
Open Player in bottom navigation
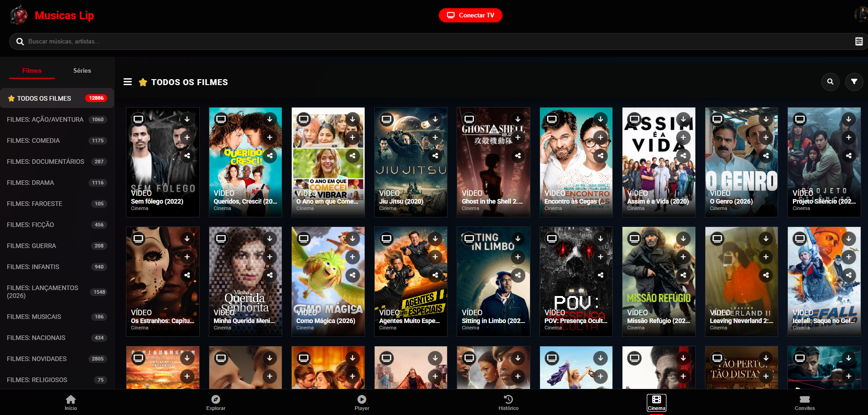362,403
